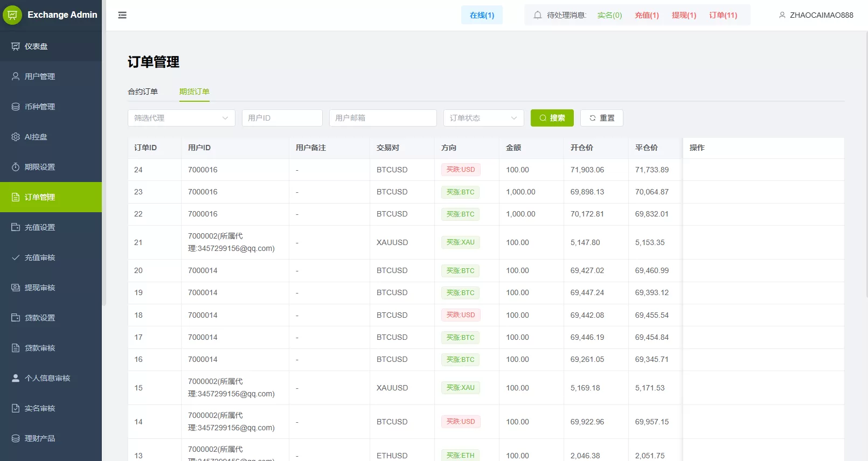This screenshot has width=868, height=461.
Task: Select the 期货订单 tab
Action: coord(195,92)
